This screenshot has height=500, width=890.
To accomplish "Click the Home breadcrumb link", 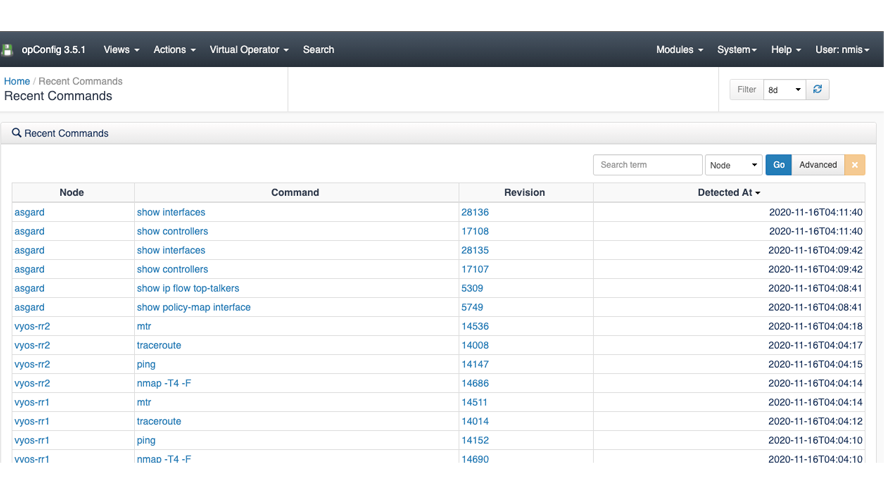I will coord(17,81).
